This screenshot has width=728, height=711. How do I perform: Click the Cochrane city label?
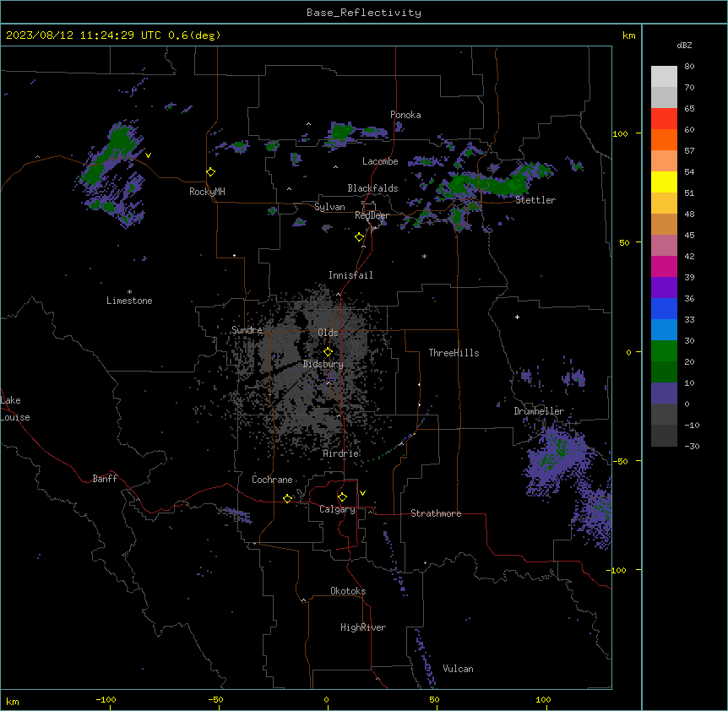(x=272, y=480)
